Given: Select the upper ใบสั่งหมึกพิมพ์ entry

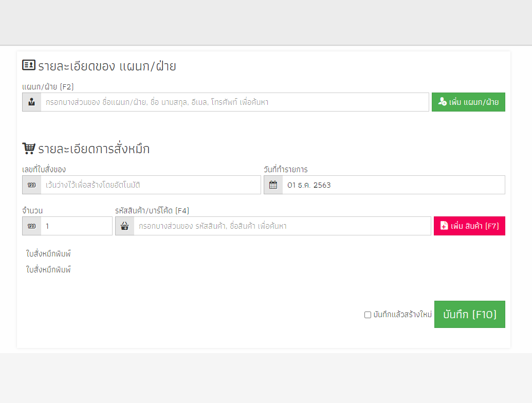Looking at the screenshot, I should (x=48, y=253).
